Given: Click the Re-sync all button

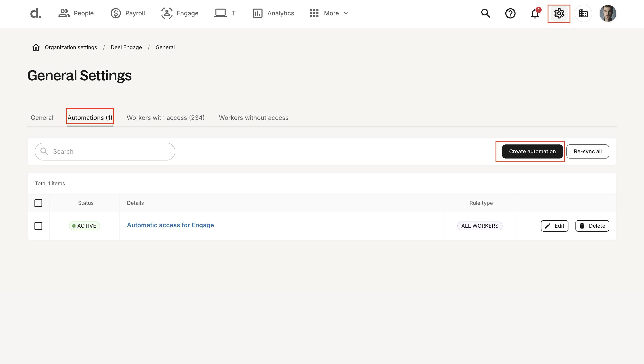Looking at the screenshot, I should tap(588, 151).
